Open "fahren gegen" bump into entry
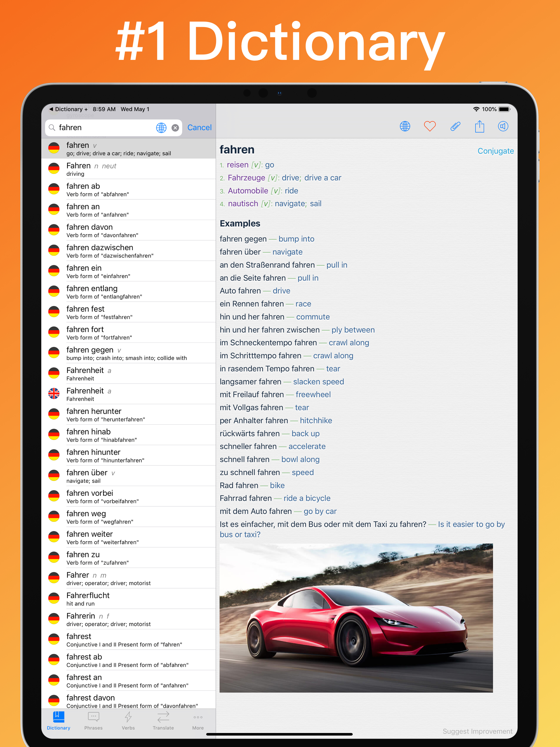Screen dimensions: 560x747 tap(128, 353)
